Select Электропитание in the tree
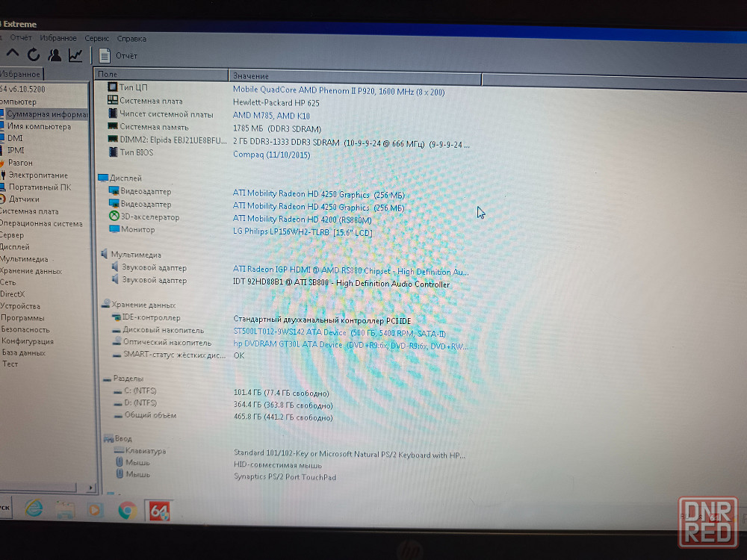Screen dimensions: 747x560 point(37,175)
